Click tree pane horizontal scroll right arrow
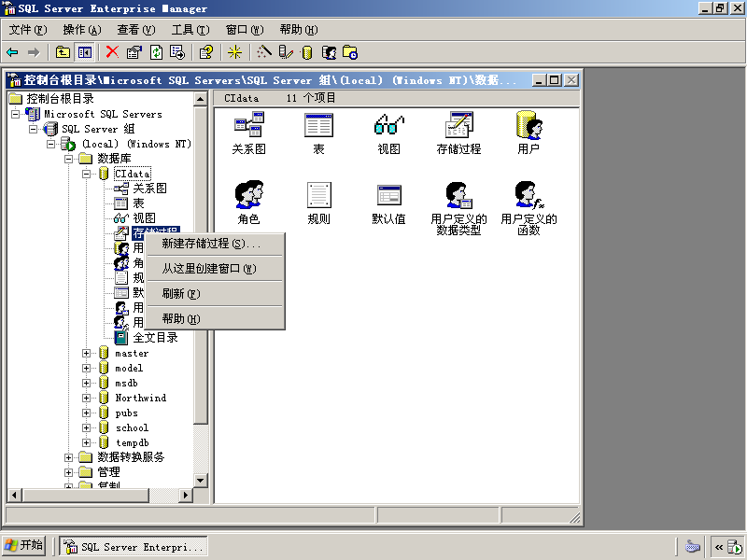747x560 pixels. 186,496
